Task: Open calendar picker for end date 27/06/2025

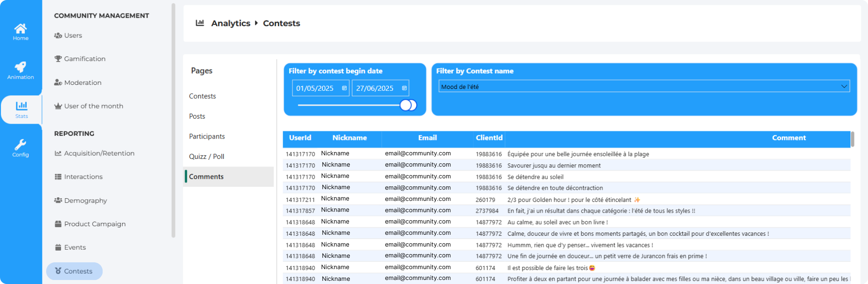Action: (x=404, y=88)
